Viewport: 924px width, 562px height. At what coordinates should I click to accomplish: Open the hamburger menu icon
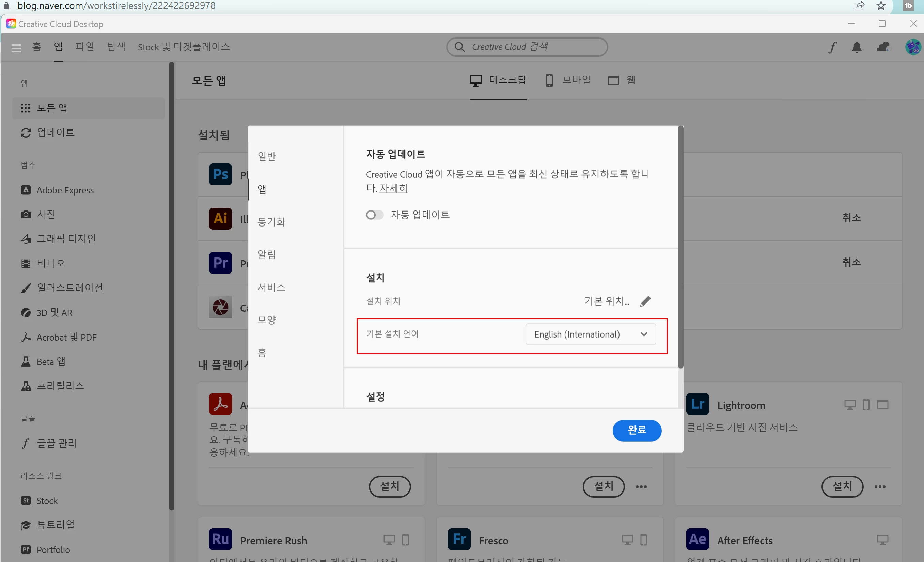pos(16,48)
